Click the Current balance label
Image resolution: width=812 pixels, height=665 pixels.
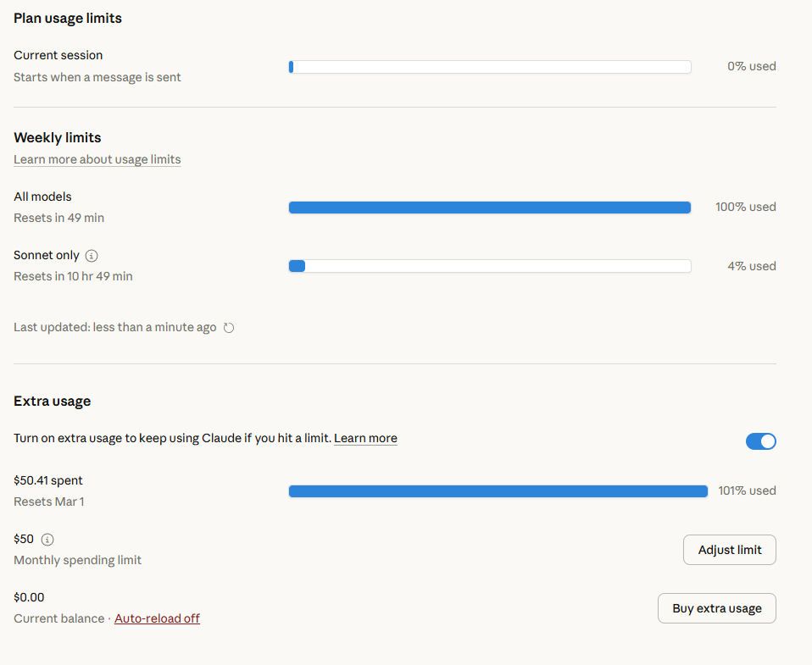[x=59, y=618]
